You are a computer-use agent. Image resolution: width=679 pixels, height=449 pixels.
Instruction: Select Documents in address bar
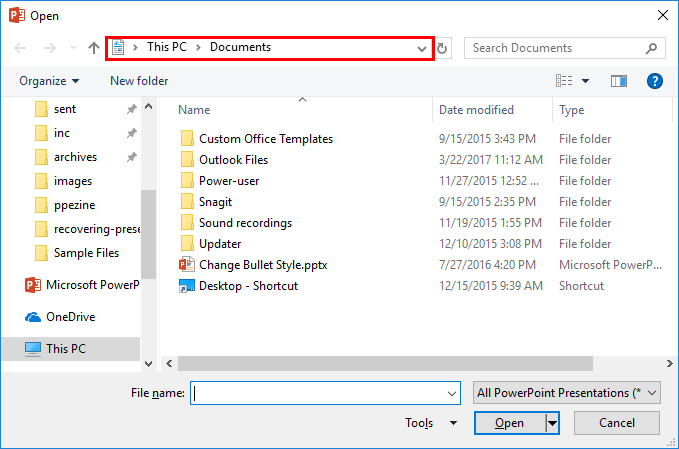[x=240, y=47]
